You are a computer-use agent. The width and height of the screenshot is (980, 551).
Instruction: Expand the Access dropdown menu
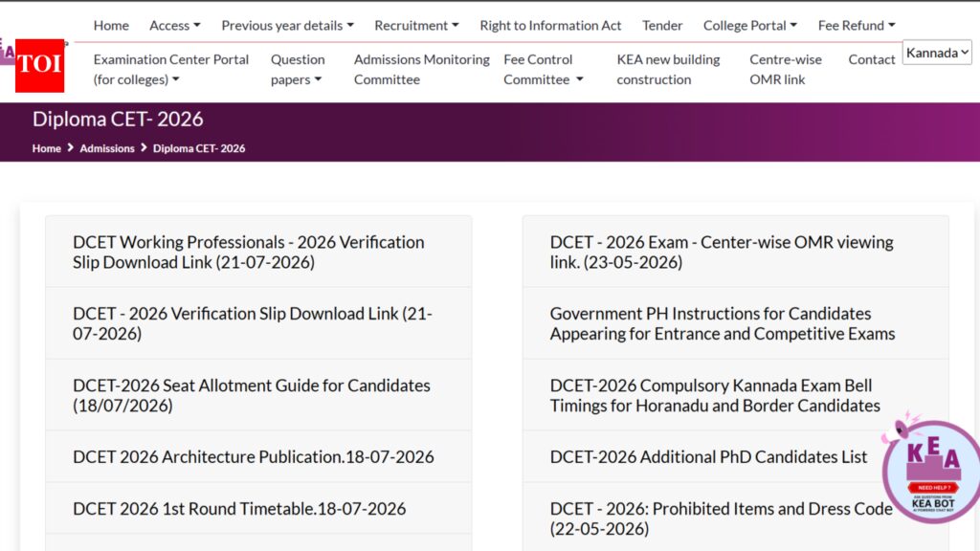point(175,26)
